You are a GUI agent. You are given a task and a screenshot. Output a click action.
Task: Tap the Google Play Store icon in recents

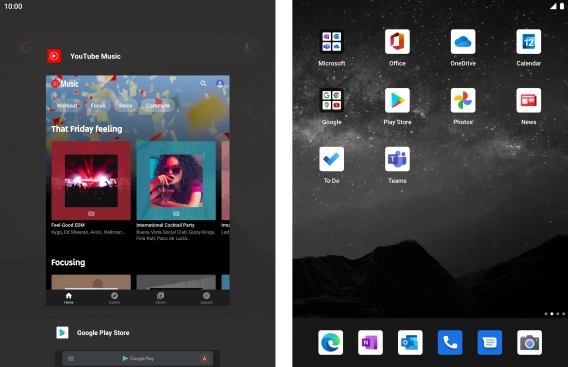[62, 333]
